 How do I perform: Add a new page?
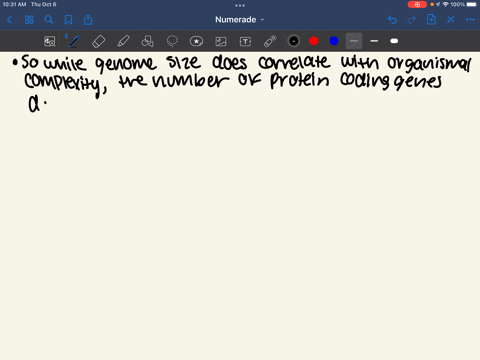pos(431,20)
